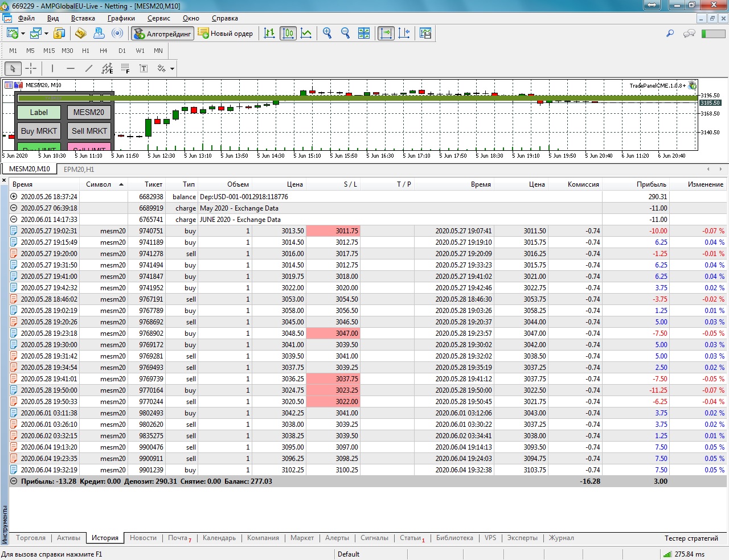Pick the vertical line drawing tool
The width and height of the screenshot is (729, 560).
52,69
